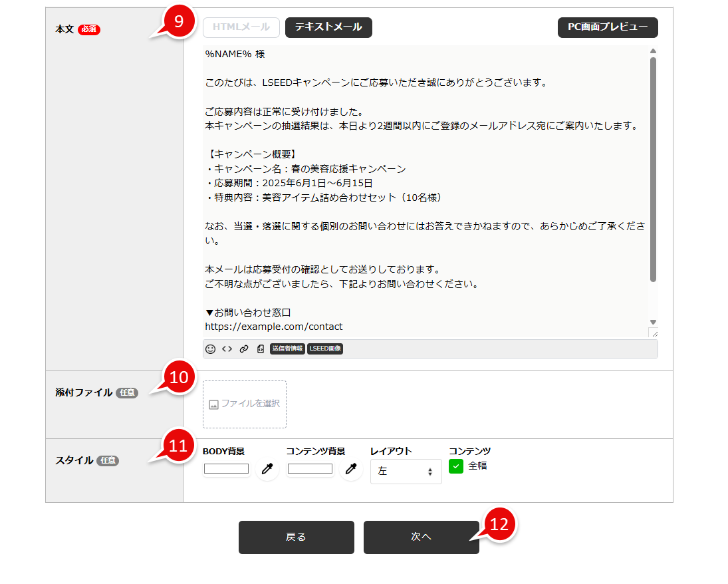Click the insert file icon in the editor toolbar

point(261,349)
